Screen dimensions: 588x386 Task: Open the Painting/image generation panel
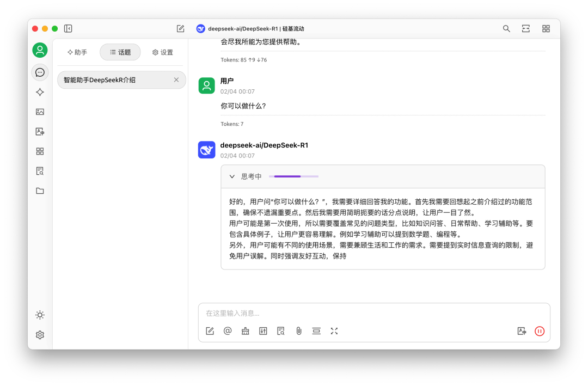coord(40,112)
